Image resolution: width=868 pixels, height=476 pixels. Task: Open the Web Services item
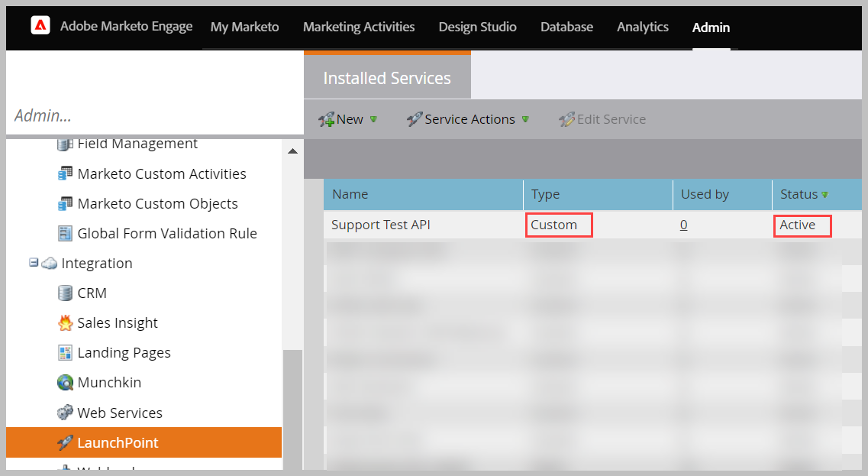[120, 413]
